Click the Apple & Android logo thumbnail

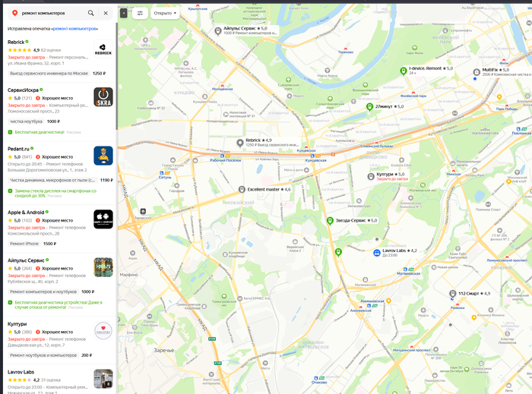[x=103, y=219]
